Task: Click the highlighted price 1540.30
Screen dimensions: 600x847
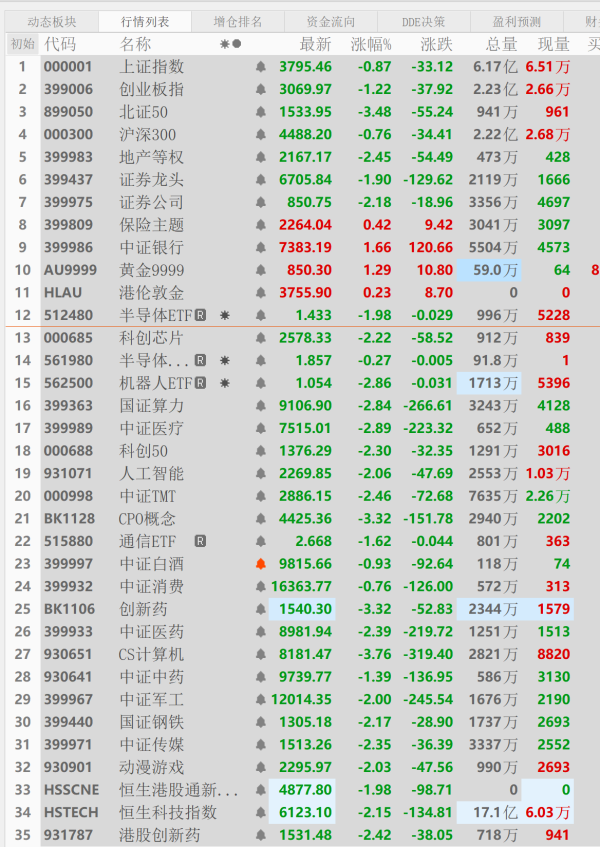Action: (302, 609)
